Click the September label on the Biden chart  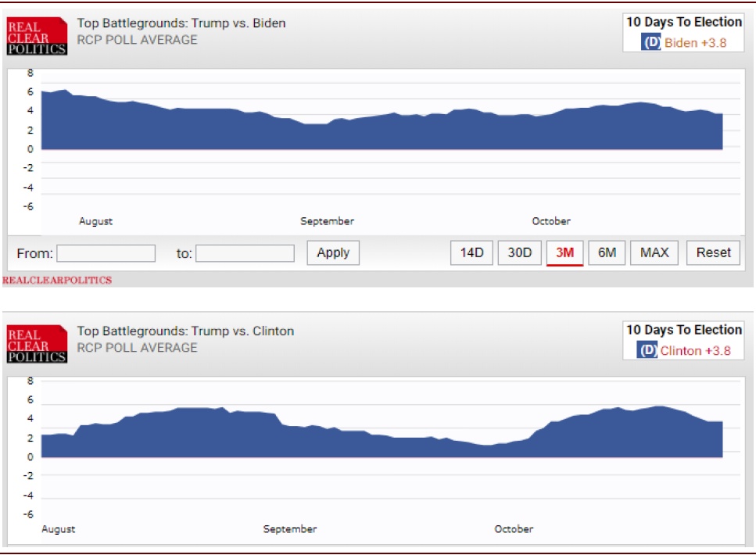click(x=327, y=221)
